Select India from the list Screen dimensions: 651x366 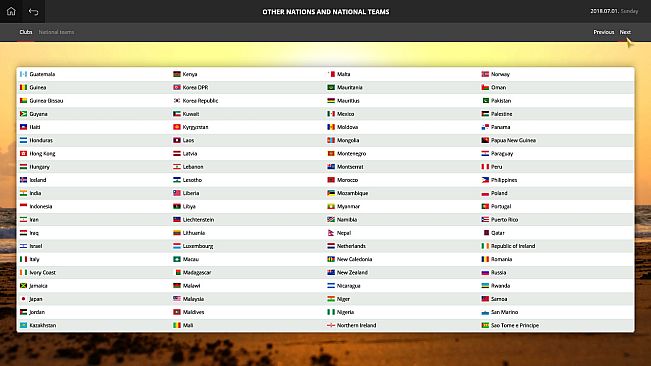coord(35,193)
